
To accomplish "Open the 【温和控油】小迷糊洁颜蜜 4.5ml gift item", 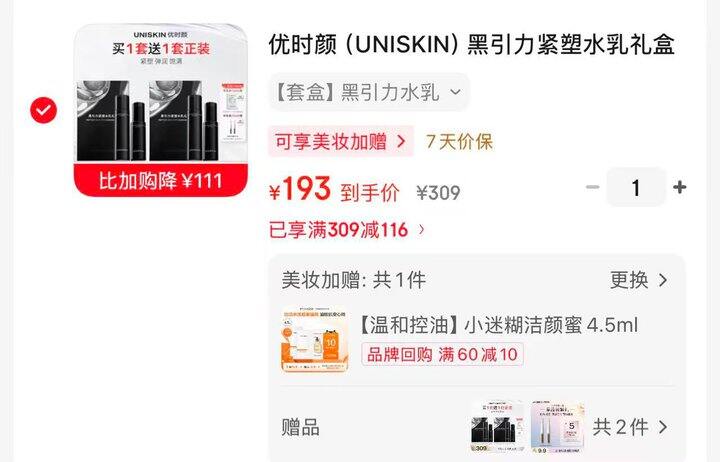I will pyautogui.click(x=498, y=325).
